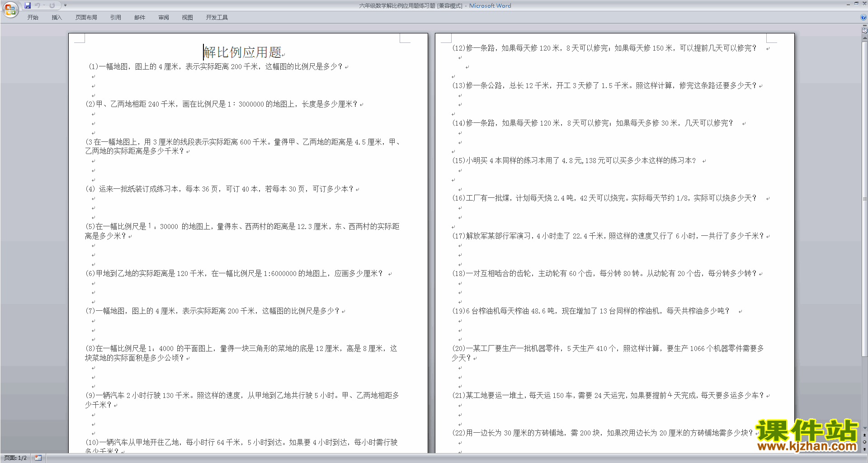Click the macro recording icon in status bar
Screen dimensions: 868x463
point(38,458)
